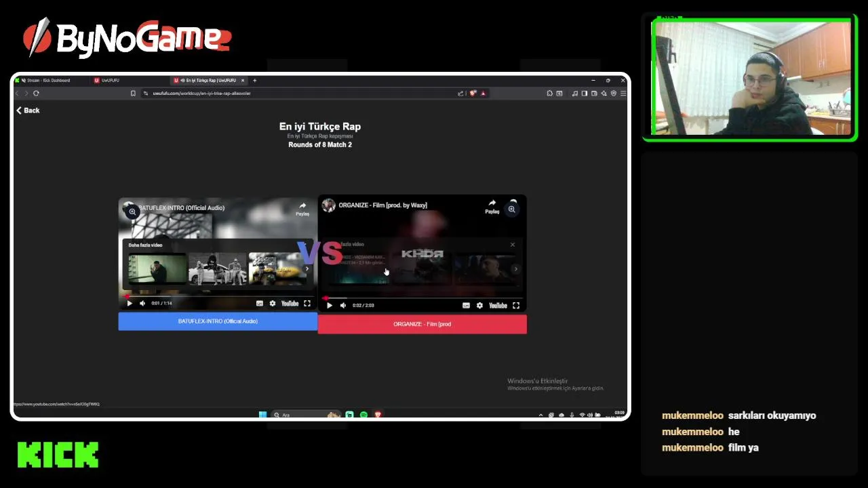Screen dimensions: 868x488
Task: Toggle subtitles on the ORGANIZE - Film player
Action: 466,306
